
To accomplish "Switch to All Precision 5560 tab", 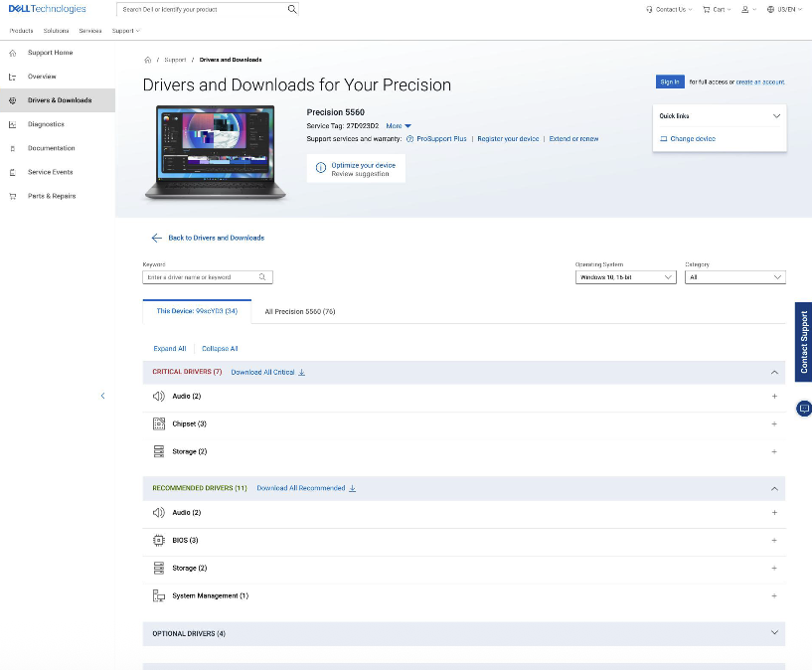I will coord(300,312).
